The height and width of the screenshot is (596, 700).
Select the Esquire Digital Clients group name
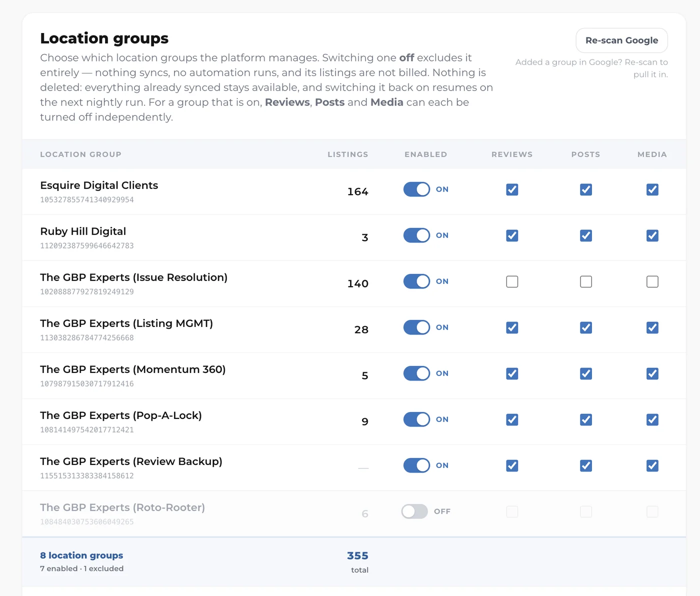[x=99, y=185]
